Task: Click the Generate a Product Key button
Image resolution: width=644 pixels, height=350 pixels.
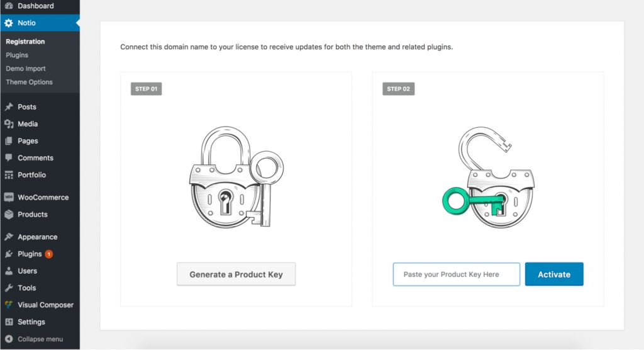Action: coord(236,274)
